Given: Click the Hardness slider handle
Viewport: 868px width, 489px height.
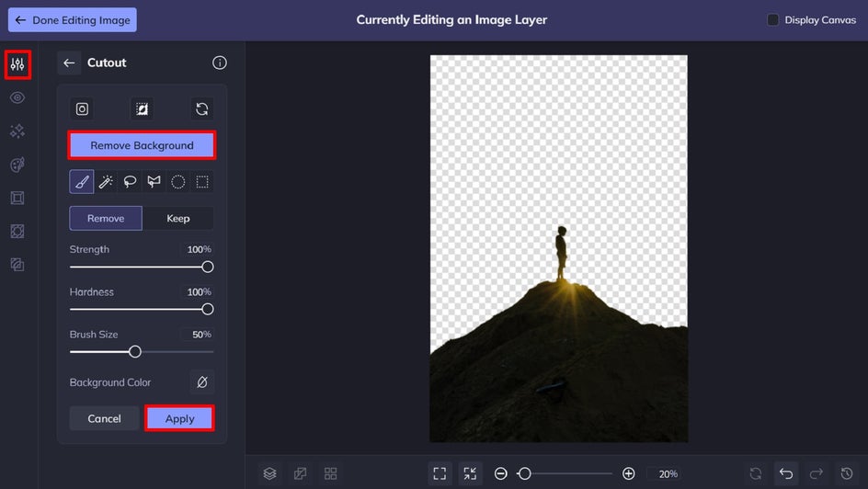Looking at the screenshot, I should click(x=208, y=309).
